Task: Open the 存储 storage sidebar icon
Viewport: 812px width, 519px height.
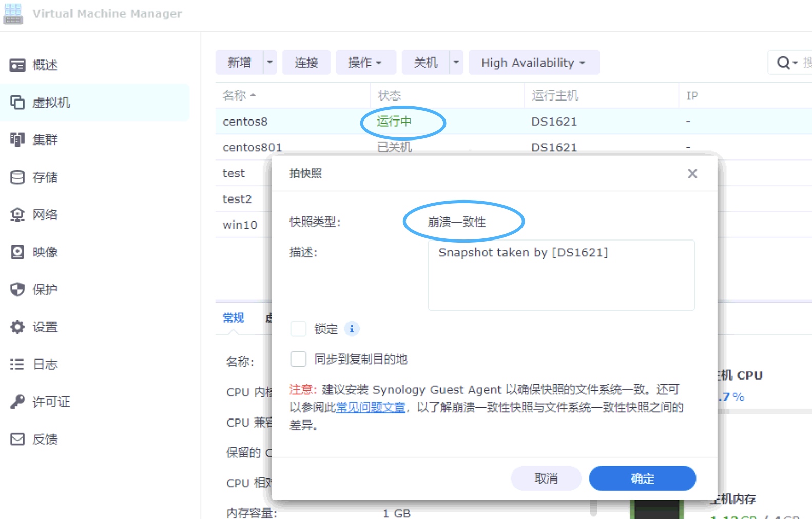Action: coord(17,177)
